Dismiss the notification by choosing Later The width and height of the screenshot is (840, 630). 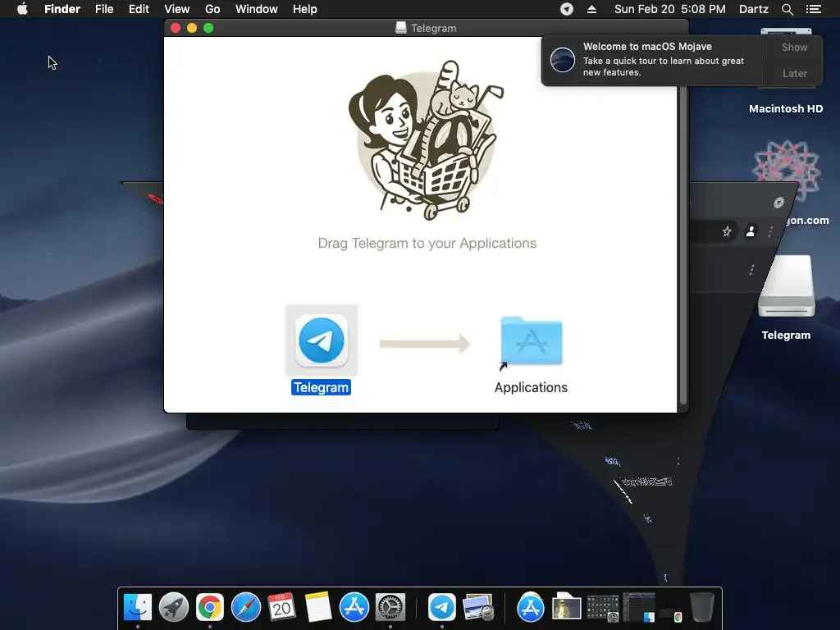point(794,73)
